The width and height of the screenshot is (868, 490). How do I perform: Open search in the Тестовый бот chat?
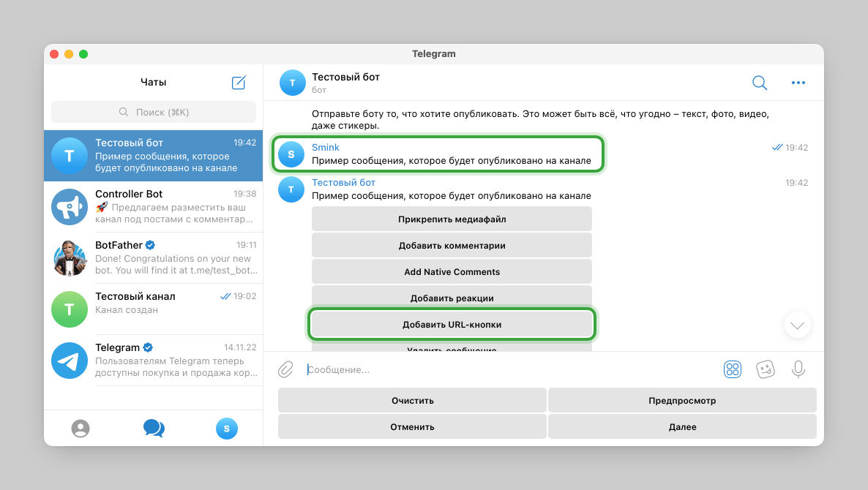point(759,83)
